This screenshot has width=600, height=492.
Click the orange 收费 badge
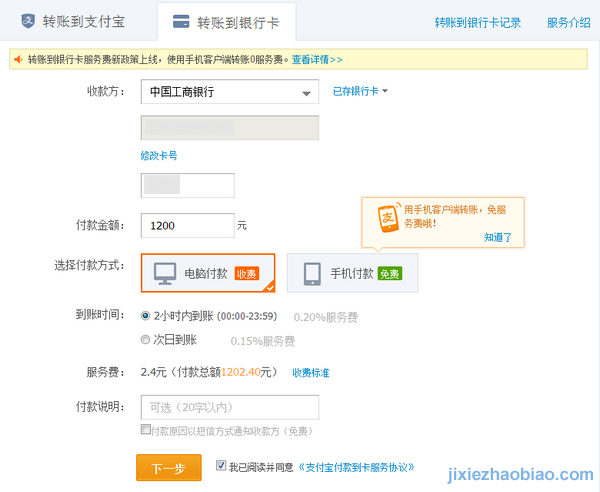pos(246,274)
